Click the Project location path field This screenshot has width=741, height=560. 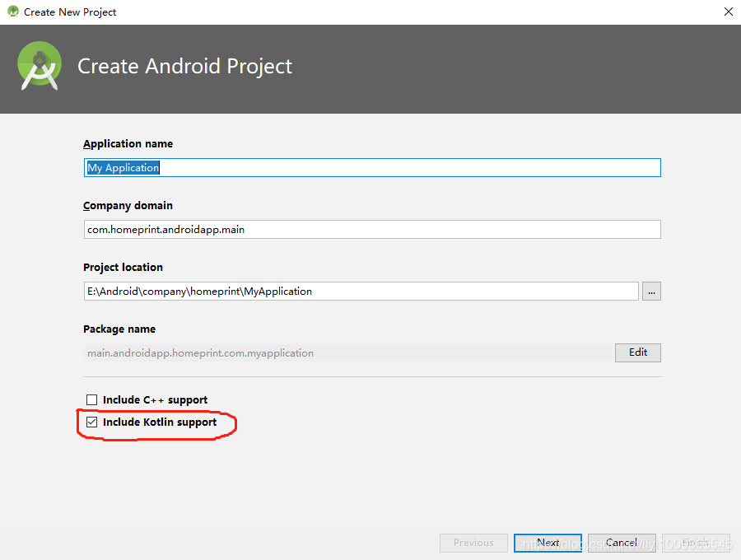pos(361,291)
